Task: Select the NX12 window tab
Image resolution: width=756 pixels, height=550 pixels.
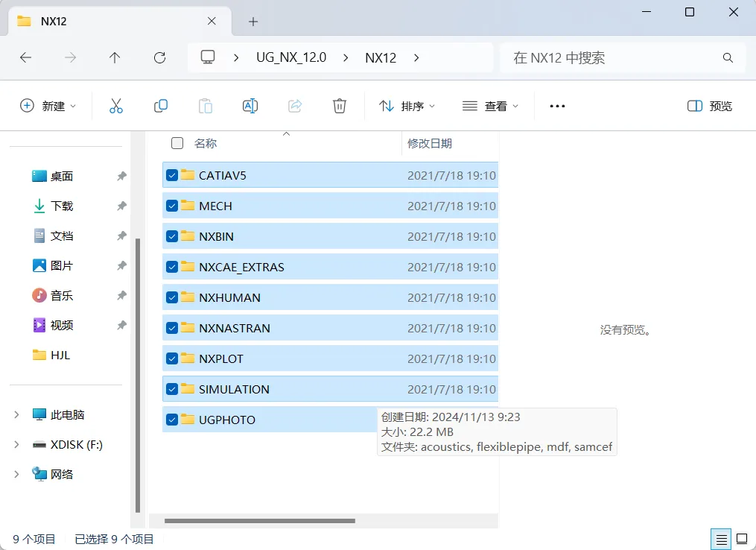Action: 120,21
